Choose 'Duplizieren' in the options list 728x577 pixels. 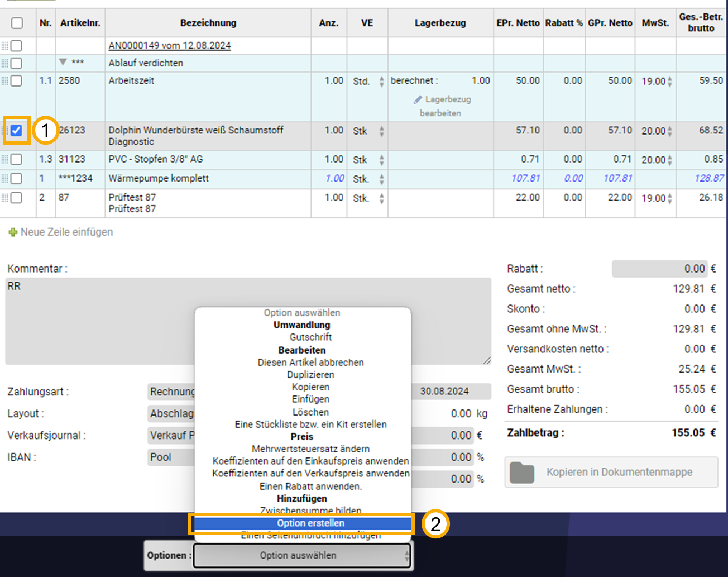(x=310, y=375)
